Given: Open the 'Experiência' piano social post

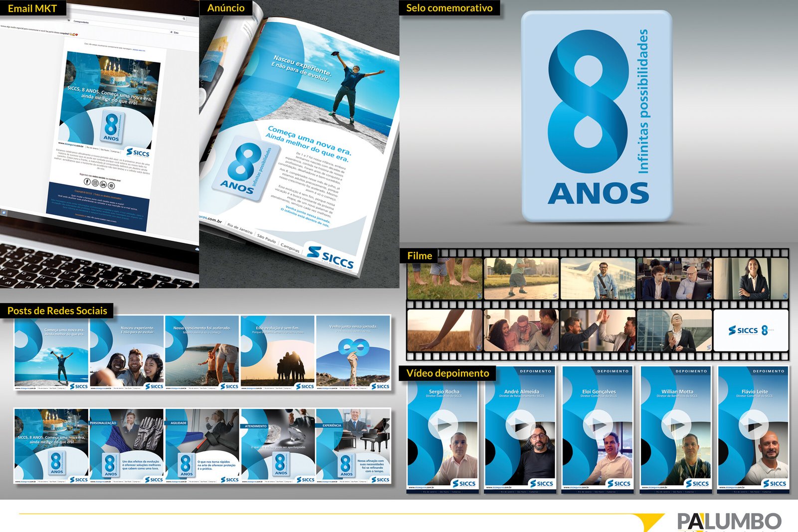Looking at the screenshot, I should pos(353,446).
